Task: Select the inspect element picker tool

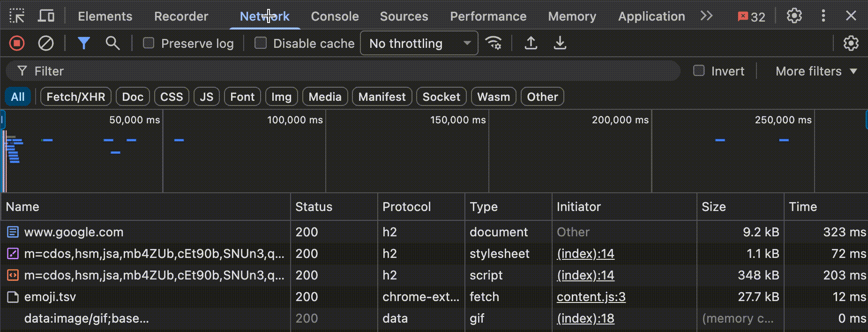Action: [17, 16]
